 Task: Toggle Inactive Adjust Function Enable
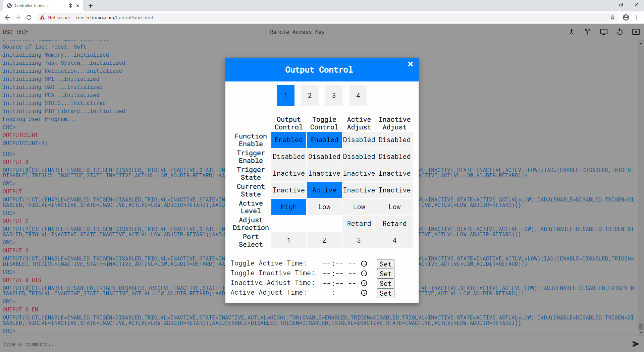394,140
